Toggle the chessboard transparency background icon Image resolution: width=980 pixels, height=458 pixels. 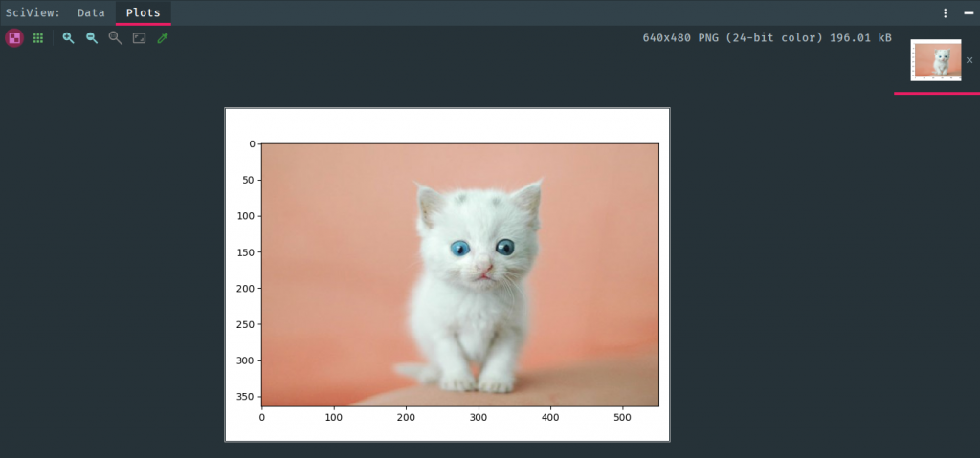coord(14,38)
